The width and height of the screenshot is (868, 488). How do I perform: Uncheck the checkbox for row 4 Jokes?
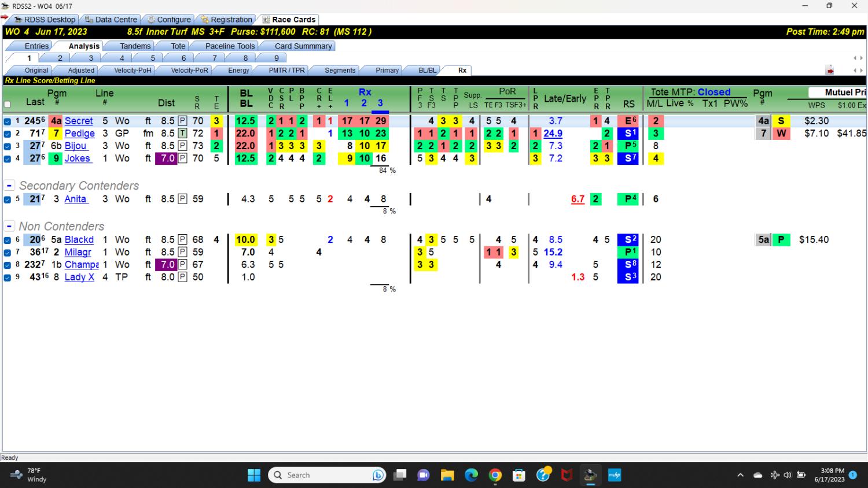8,159
